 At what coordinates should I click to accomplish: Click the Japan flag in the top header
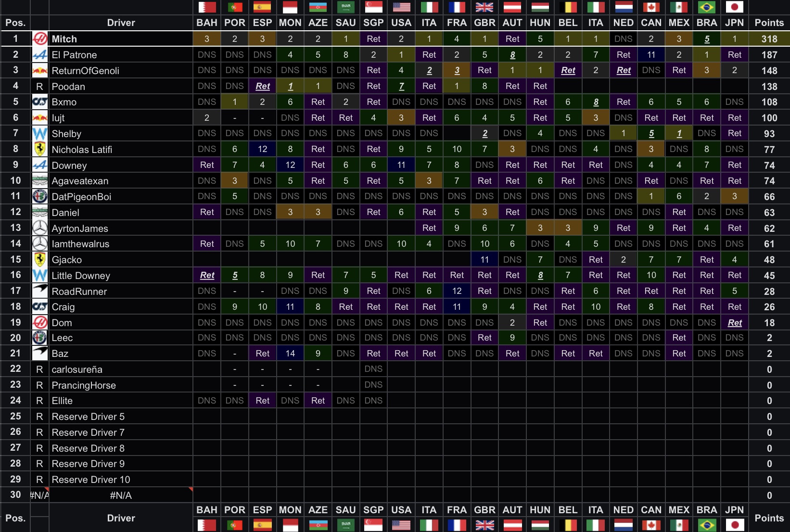click(734, 7)
